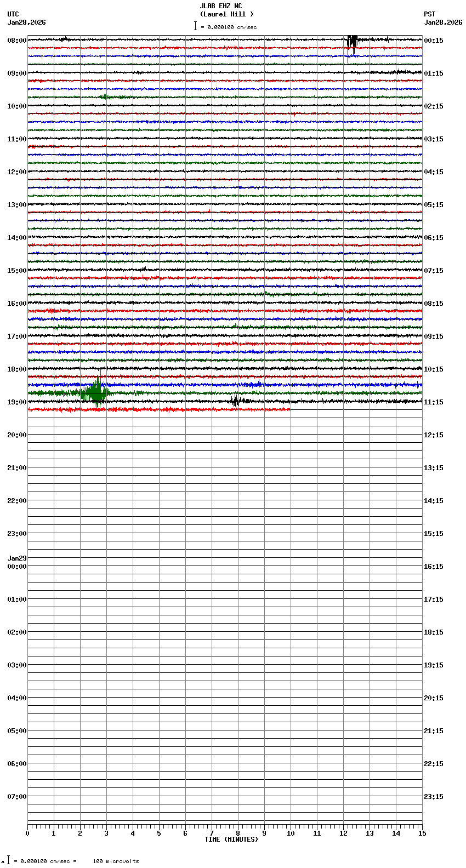Click the 20:15 PST row label
Viewport: 466px width, 868px height.
434,698
